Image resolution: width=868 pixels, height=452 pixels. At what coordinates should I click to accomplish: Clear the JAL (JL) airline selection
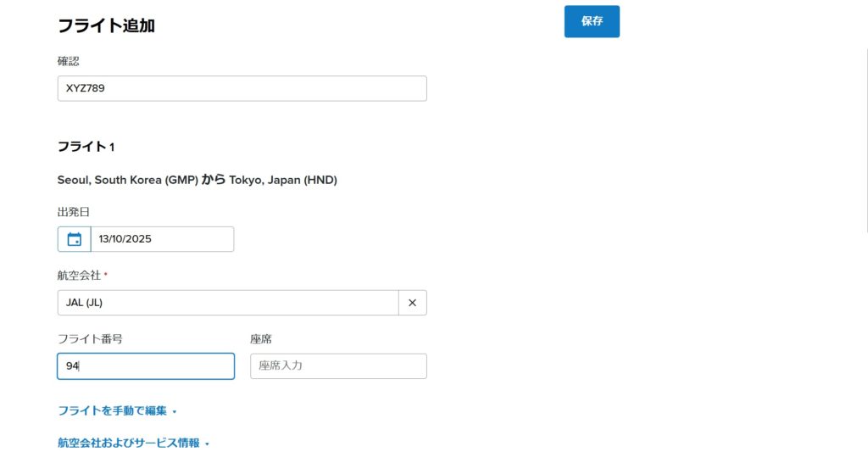(x=412, y=303)
